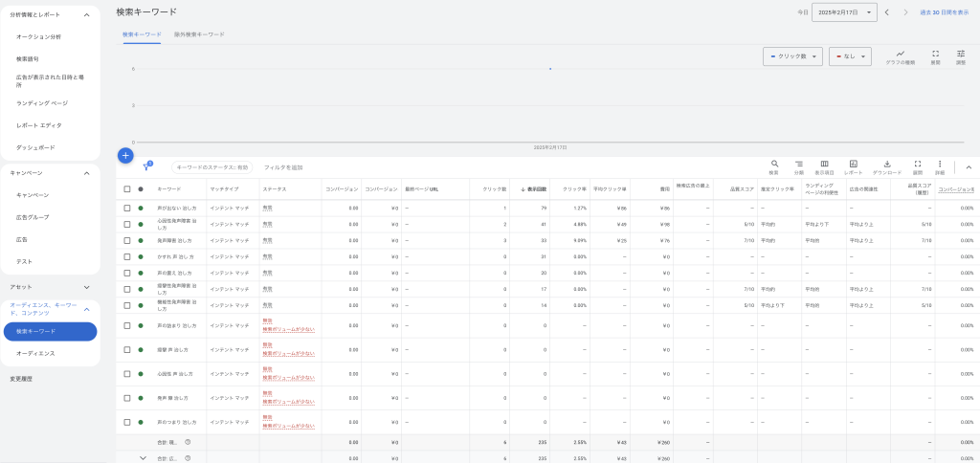Click the blue plus add keyword button
The image size is (980, 463).
click(125, 155)
